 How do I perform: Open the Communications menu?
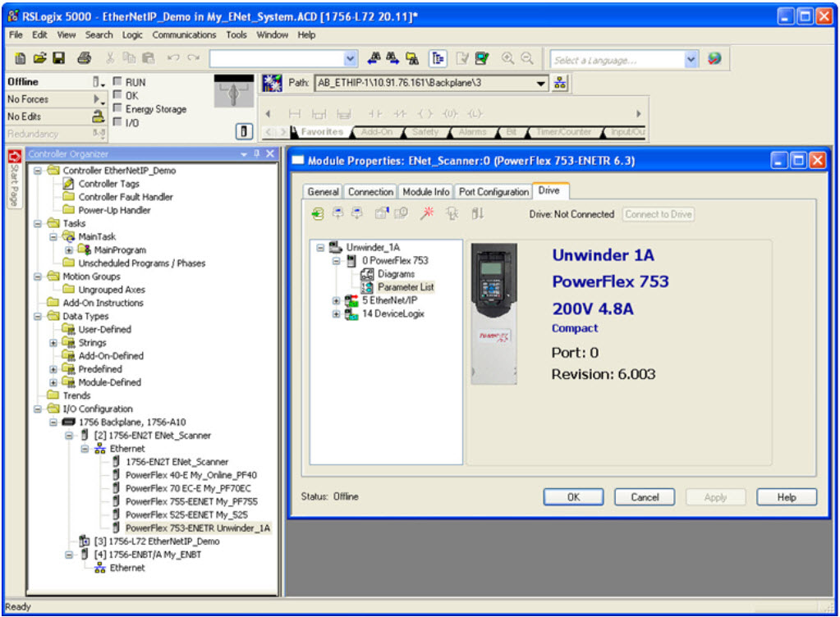point(184,34)
